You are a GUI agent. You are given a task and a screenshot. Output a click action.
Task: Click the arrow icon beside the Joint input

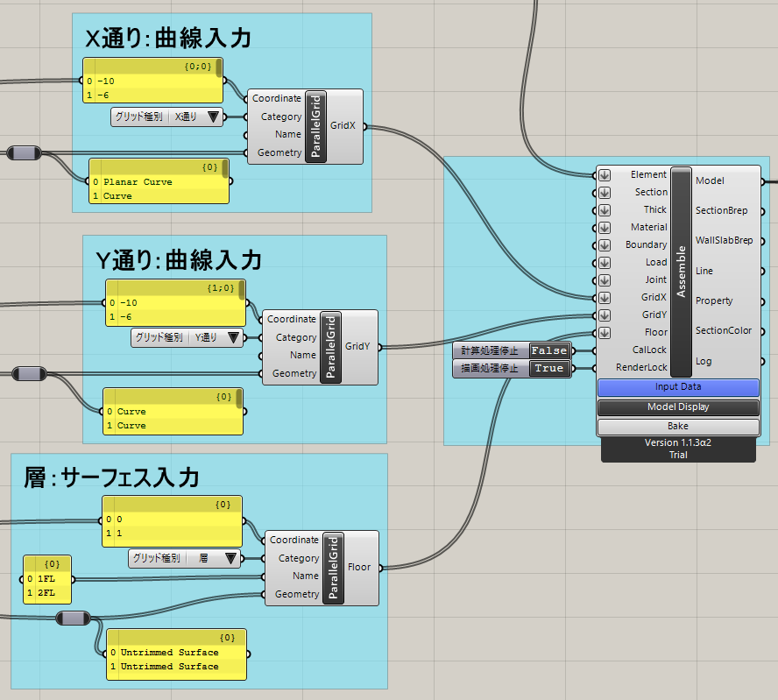605,279
